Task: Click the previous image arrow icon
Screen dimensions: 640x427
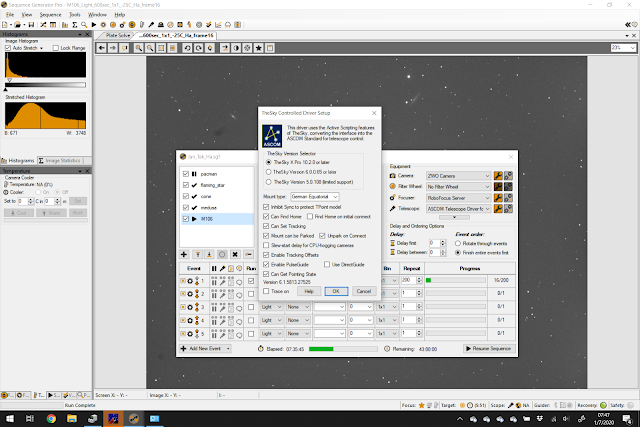Action: pyautogui.click(x=102, y=48)
